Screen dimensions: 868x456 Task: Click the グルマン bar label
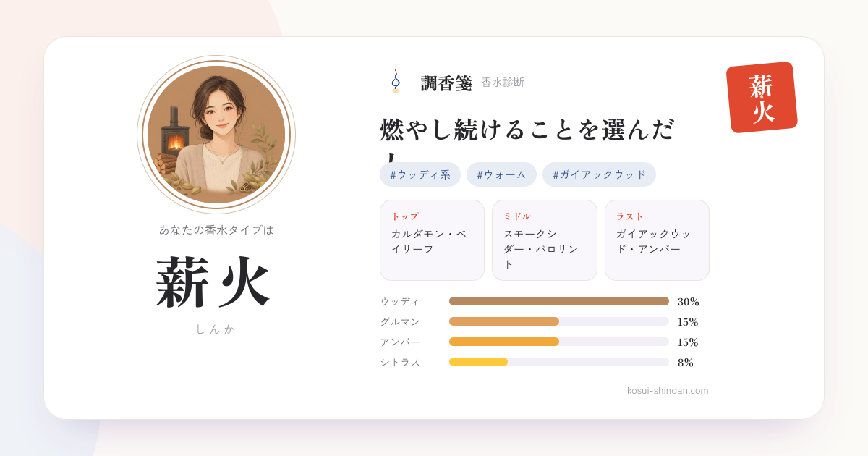pos(400,321)
